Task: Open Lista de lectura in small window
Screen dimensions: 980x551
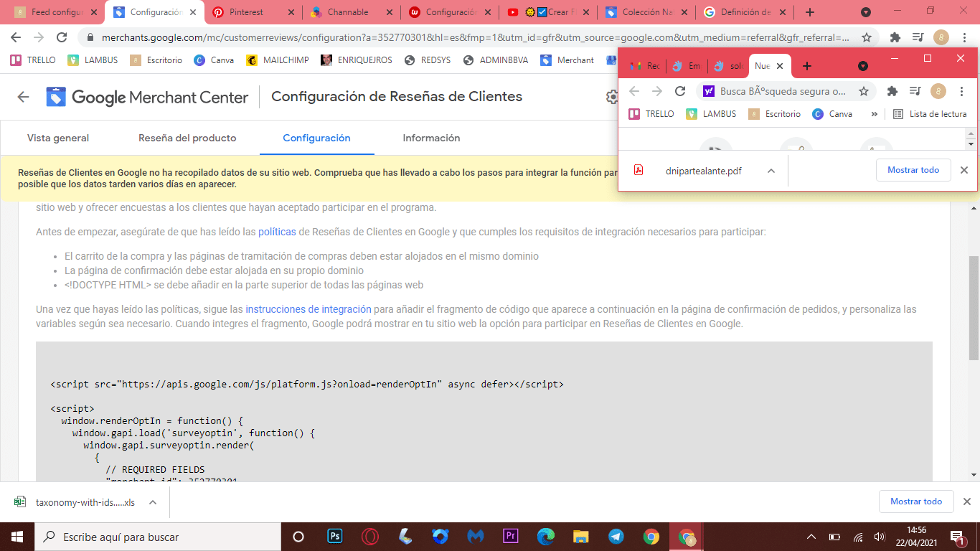Action: click(930, 114)
